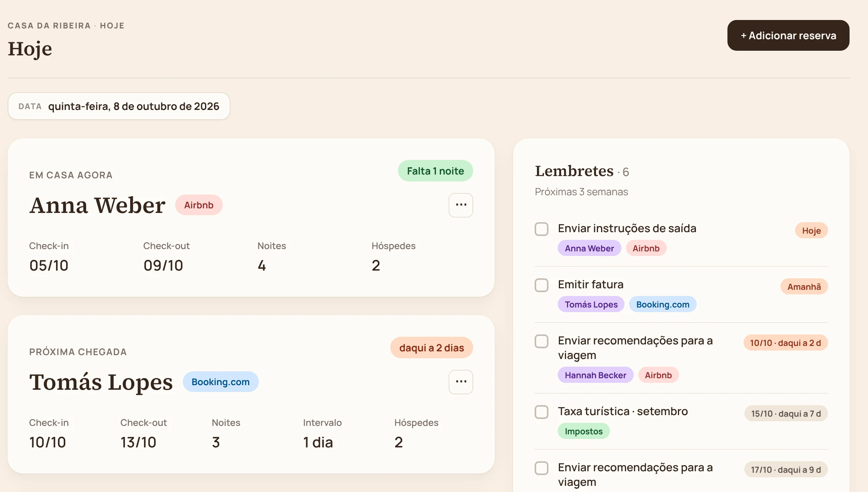Check the 'Enviar instruções de saída' reminder
The image size is (868, 492).
(x=542, y=229)
